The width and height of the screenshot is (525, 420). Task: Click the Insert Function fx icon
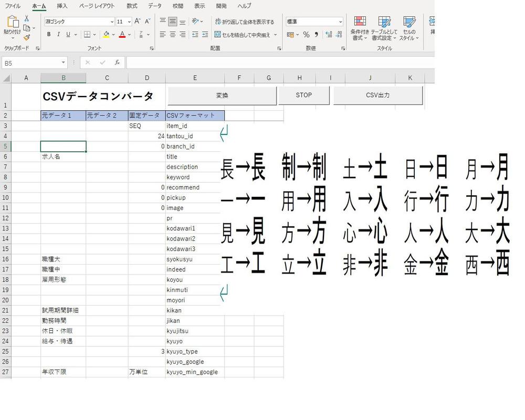117,62
